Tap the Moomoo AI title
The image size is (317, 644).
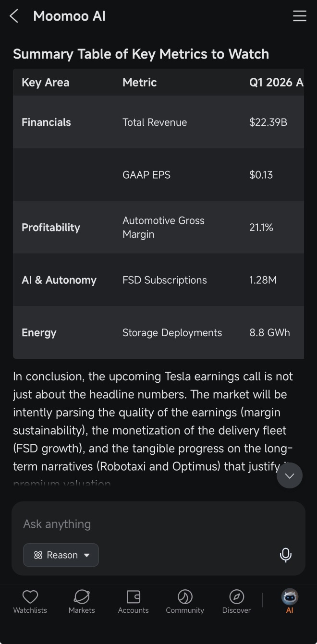coord(69,16)
